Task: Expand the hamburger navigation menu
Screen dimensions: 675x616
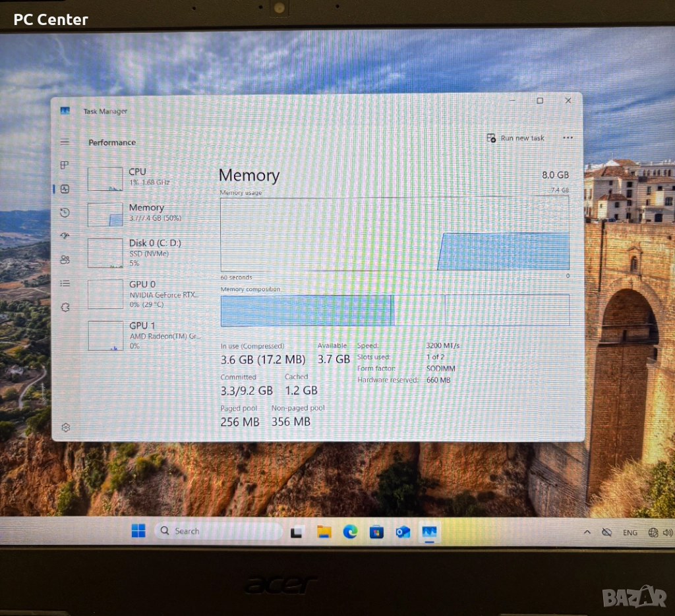Action: 65,142
